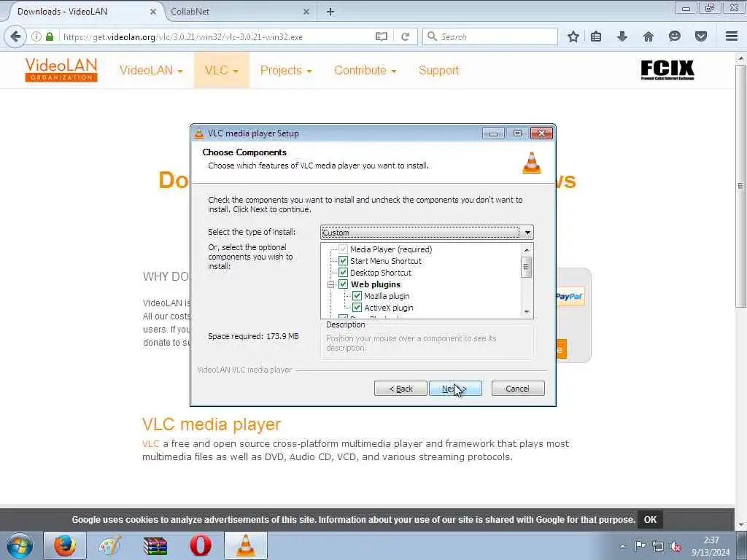Open VideoLAN navigation dropdown menu

click(x=151, y=71)
